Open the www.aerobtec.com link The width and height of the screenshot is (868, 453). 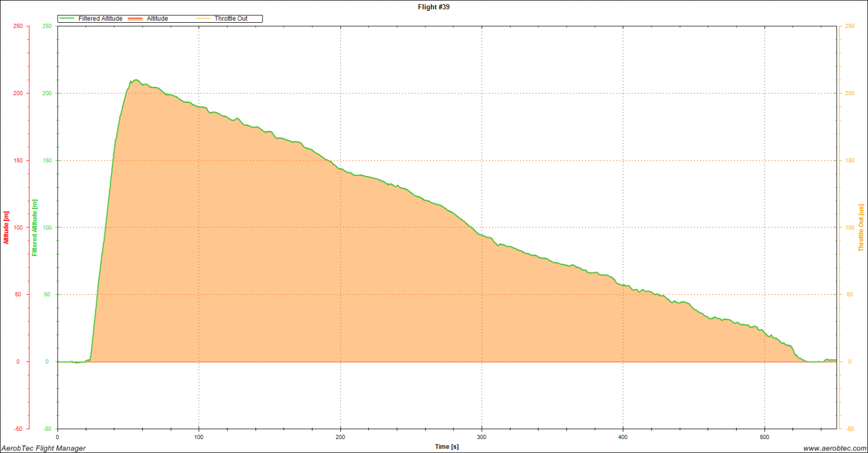coord(835,448)
